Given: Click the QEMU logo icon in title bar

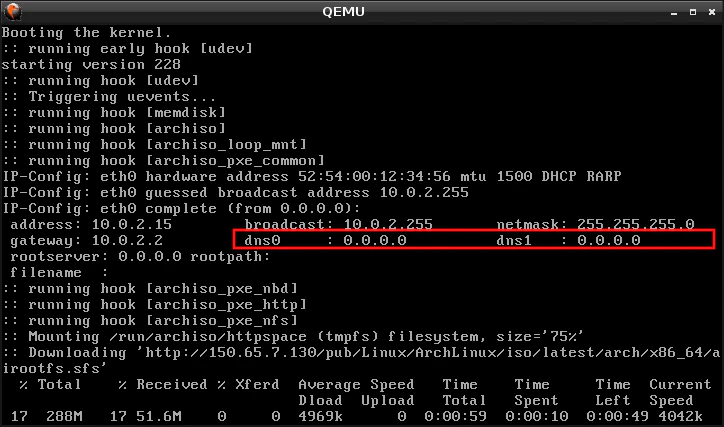Looking at the screenshot, I should point(13,12).
